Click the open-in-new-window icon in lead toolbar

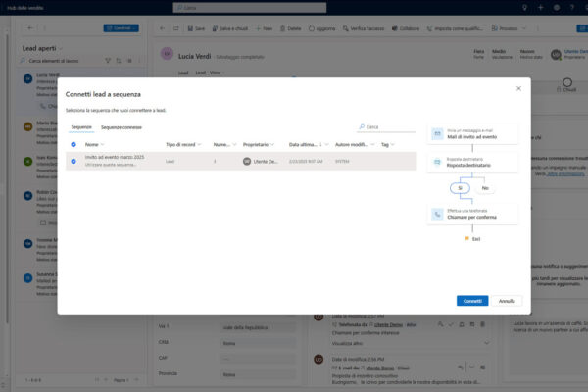click(175, 28)
